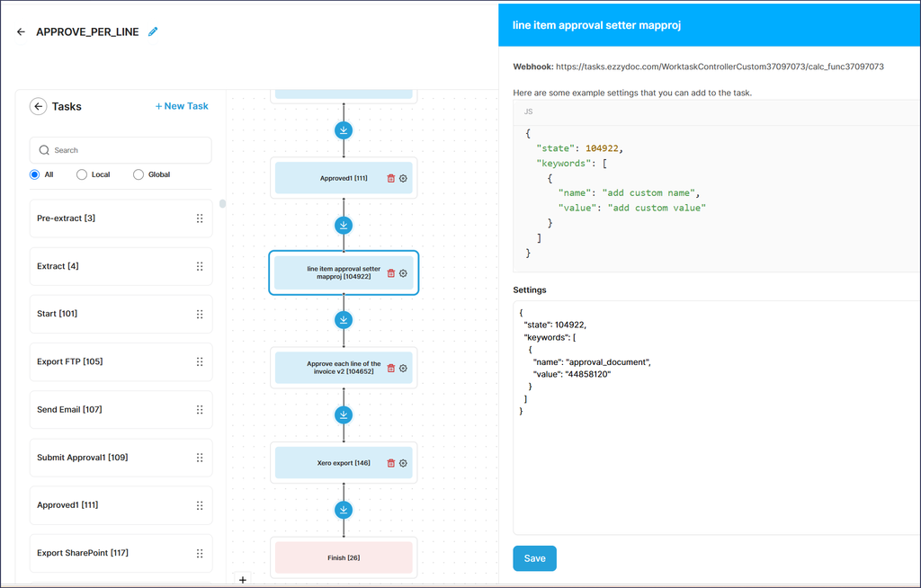The width and height of the screenshot is (921, 588).
Task: Select the Approved1 [111] flow node label
Action: 344,179
